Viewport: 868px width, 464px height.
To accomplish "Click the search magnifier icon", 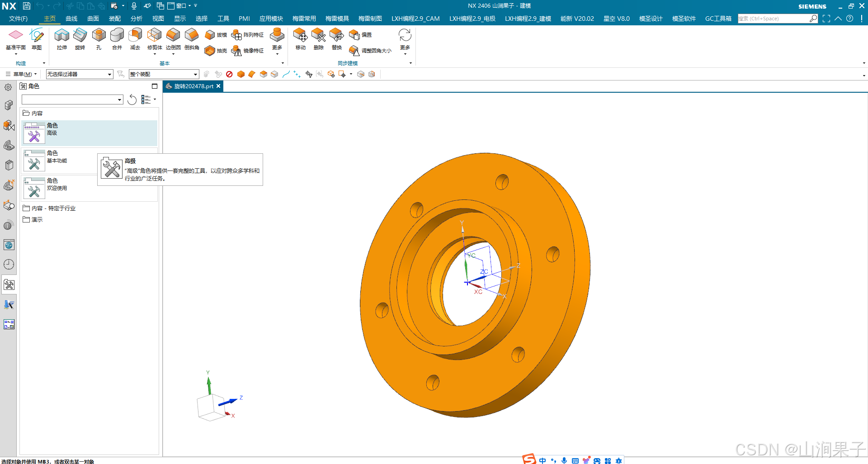I will pos(813,19).
